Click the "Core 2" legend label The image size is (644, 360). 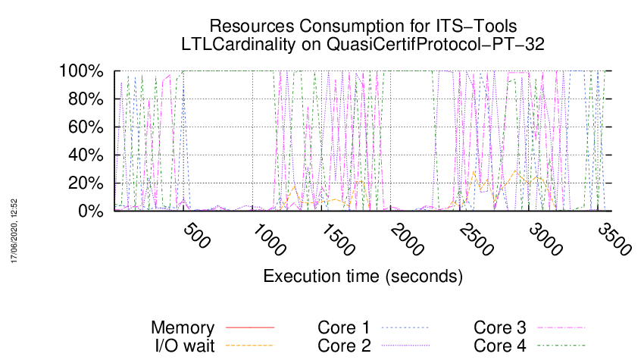(x=344, y=346)
